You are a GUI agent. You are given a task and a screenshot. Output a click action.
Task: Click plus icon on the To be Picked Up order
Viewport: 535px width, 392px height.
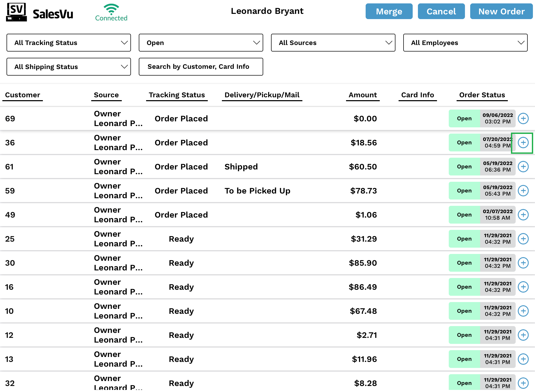coord(523,191)
